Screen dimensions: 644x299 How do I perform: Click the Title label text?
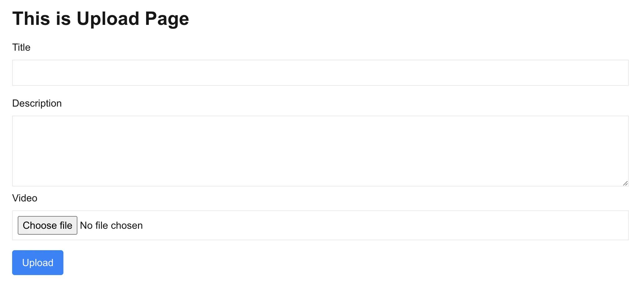click(21, 47)
